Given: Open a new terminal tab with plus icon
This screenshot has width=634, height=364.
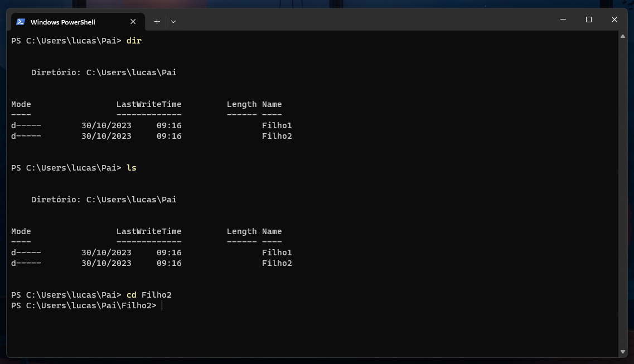Looking at the screenshot, I should click(157, 21).
